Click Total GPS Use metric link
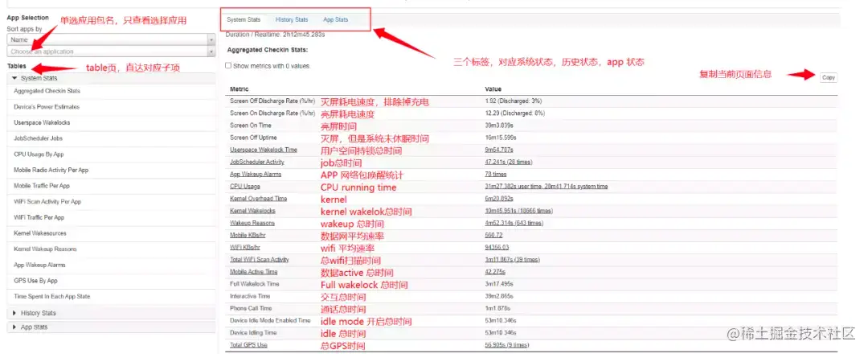868x354 pixels. click(248, 344)
